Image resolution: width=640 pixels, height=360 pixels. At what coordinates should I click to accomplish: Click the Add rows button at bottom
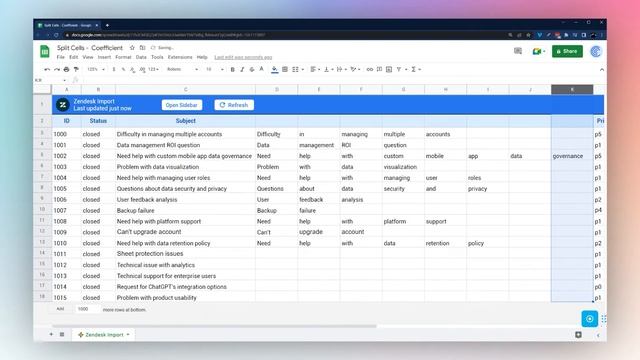[x=60, y=309]
